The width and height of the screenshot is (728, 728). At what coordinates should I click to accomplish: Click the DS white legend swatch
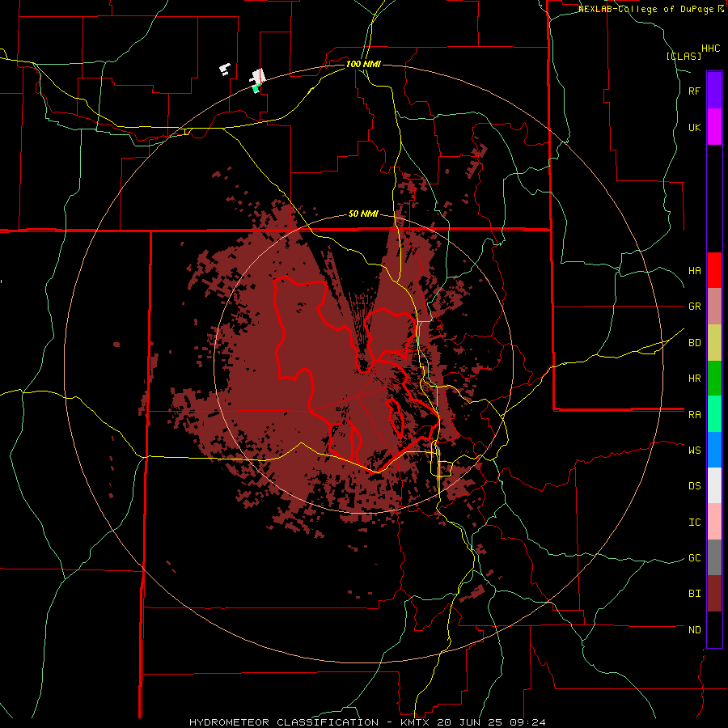point(714,485)
